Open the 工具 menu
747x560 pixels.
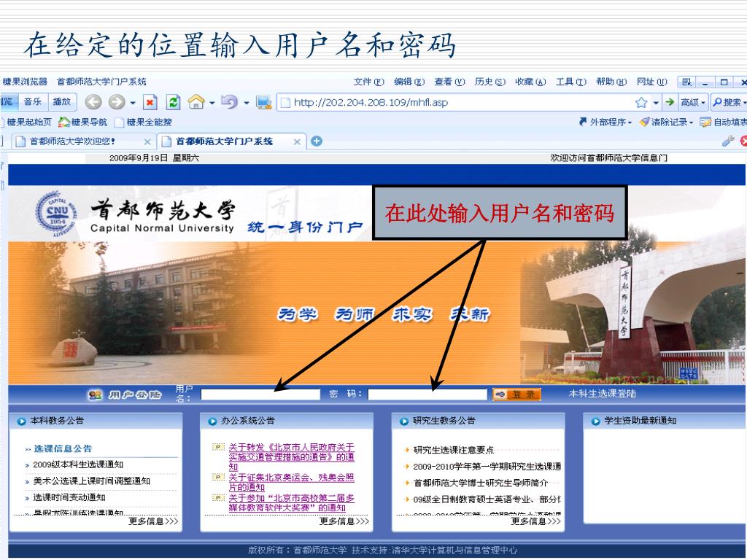pos(570,82)
